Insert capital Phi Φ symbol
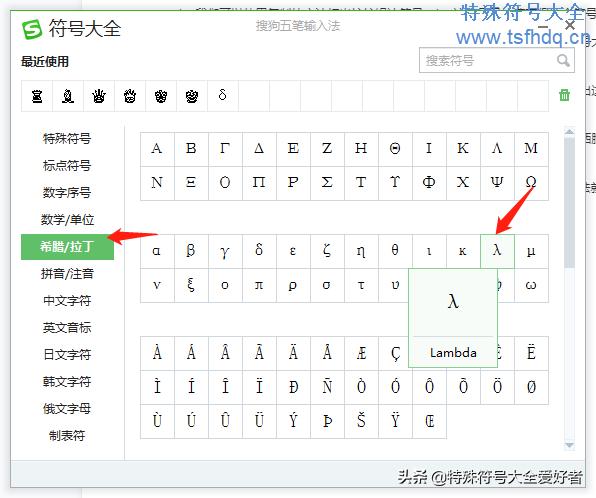Image resolution: width=596 pixels, height=498 pixels. [429, 183]
